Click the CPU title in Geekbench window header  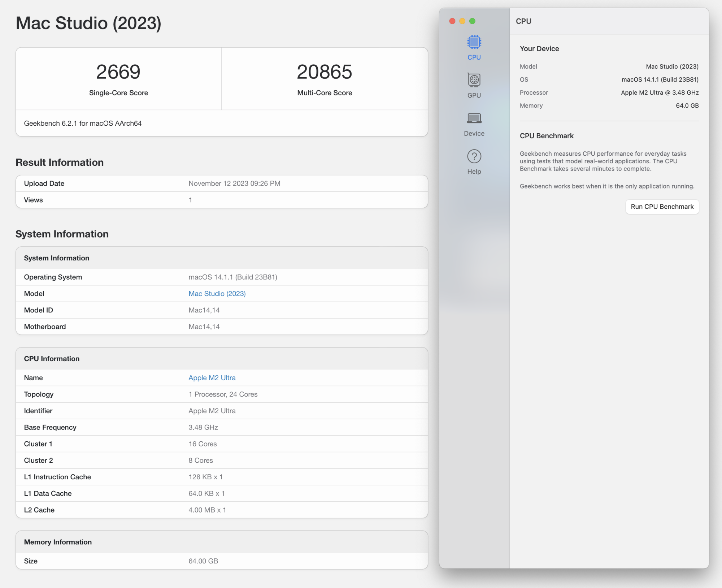click(523, 21)
